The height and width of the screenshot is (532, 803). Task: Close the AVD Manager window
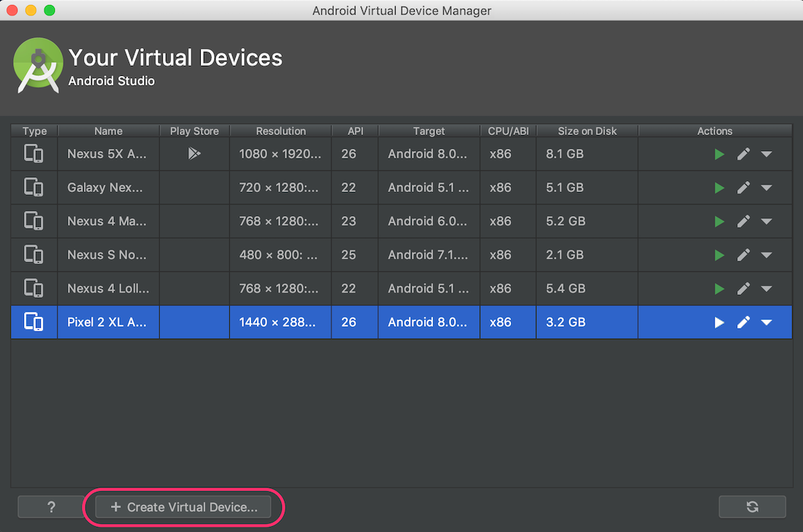[x=12, y=10]
